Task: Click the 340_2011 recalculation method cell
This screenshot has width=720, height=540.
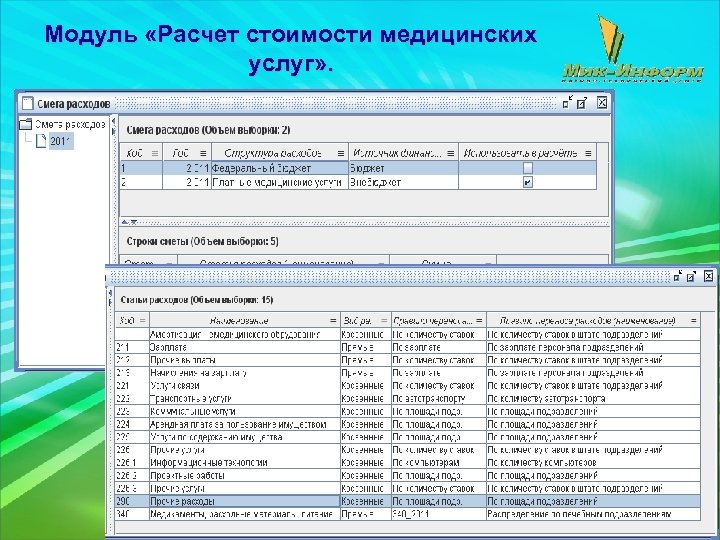Action: 439,514
